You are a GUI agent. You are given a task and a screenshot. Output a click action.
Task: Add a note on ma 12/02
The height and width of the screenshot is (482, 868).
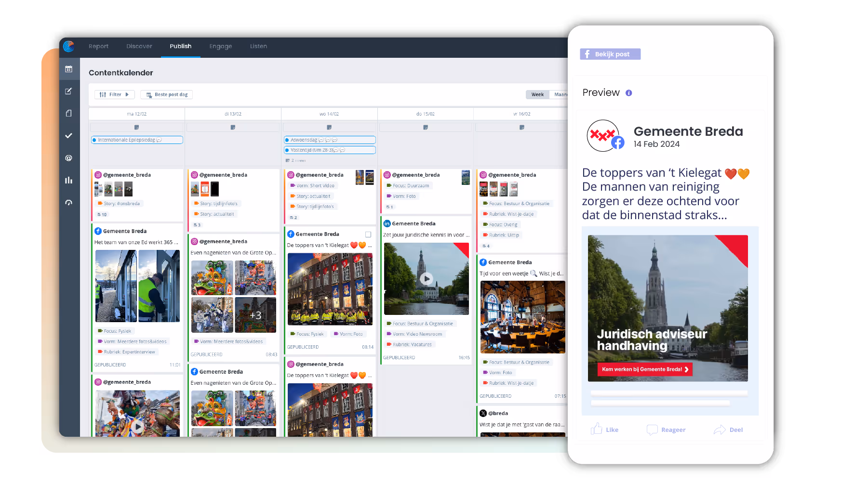coord(136,128)
